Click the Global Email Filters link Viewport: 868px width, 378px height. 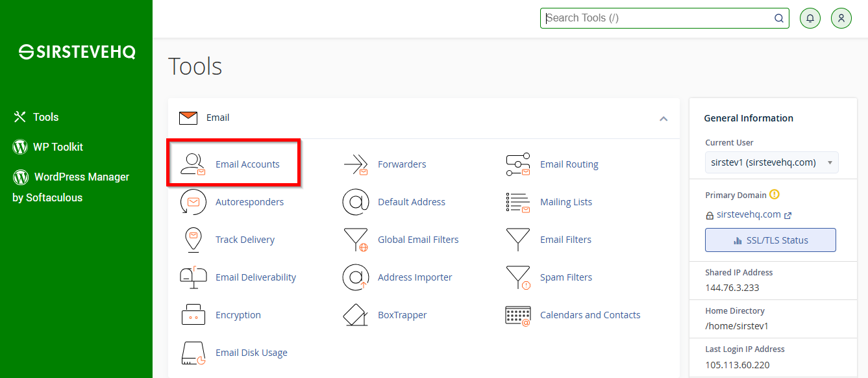coord(418,240)
